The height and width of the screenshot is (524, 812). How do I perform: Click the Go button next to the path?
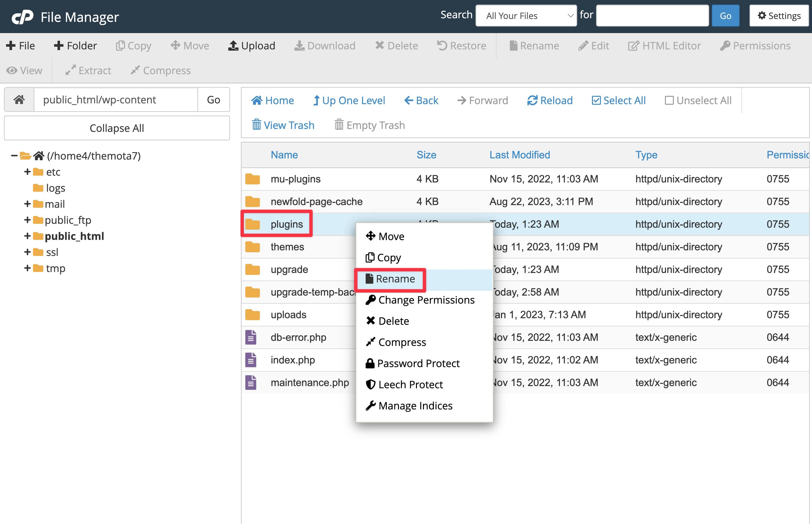(213, 99)
